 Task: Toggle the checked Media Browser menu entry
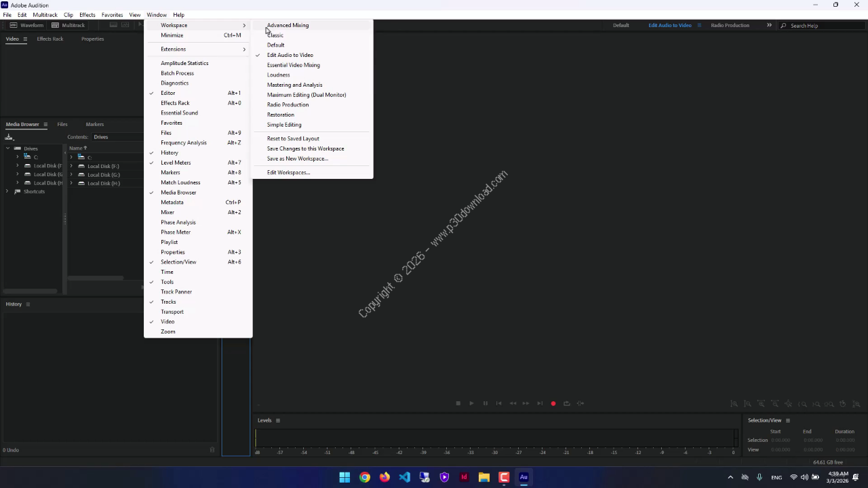coord(198,192)
